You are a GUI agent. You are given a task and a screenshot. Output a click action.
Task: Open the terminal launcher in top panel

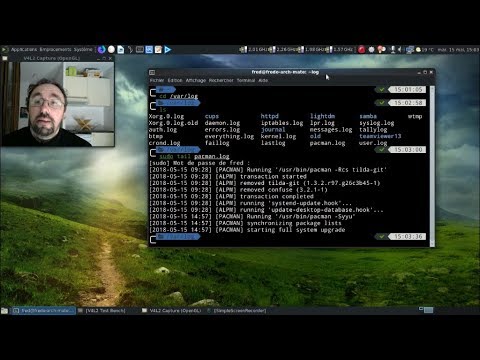tap(140, 50)
